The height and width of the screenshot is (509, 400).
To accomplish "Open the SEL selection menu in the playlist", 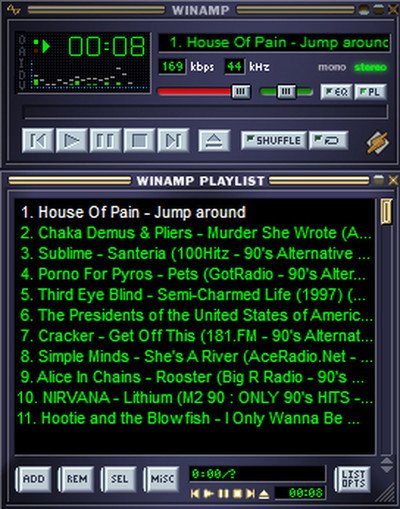I will click(x=119, y=479).
